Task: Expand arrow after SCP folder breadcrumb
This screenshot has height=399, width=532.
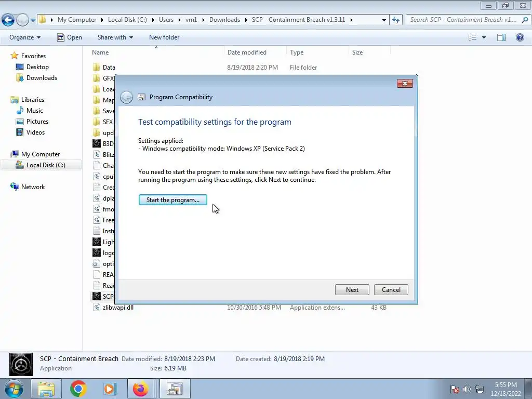Action: (x=352, y=20)
